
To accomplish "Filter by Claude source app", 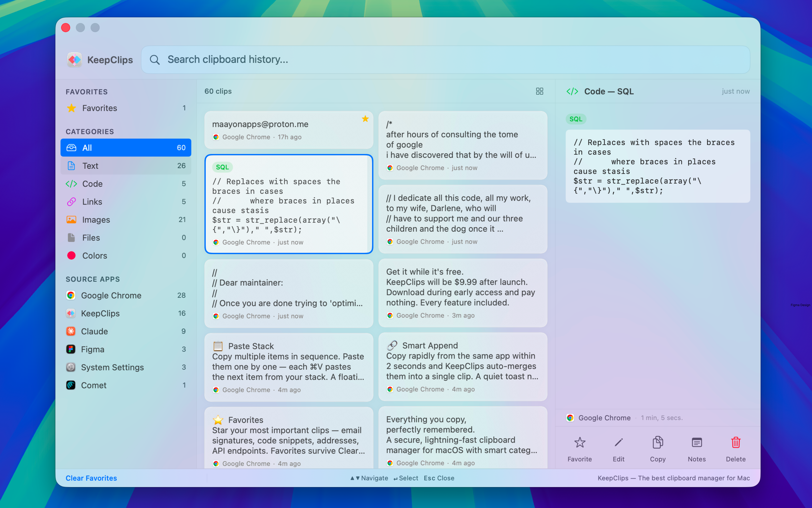I will (126, 331).
